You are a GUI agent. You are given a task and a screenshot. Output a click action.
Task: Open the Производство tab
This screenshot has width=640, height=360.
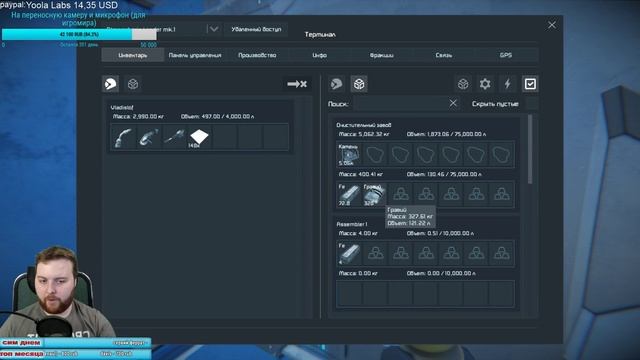[x=257, y=55]
